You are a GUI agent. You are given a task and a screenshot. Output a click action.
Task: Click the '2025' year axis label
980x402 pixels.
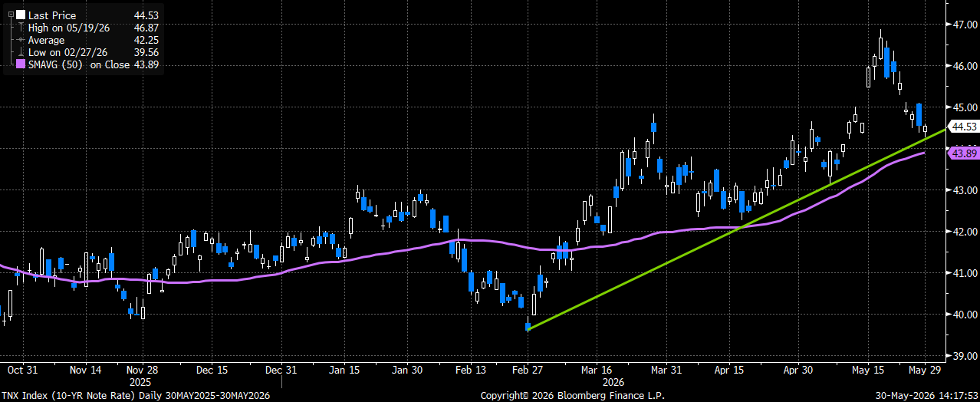tap(140, 381)
